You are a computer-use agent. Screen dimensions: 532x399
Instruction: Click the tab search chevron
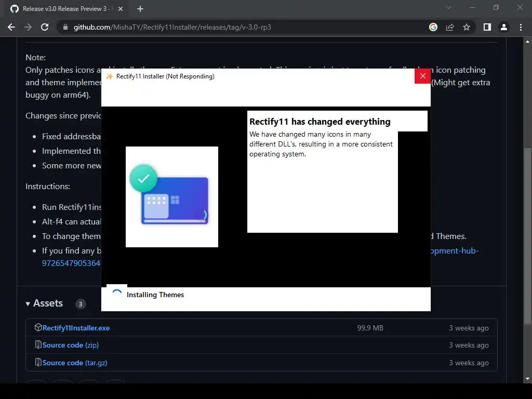448,7
